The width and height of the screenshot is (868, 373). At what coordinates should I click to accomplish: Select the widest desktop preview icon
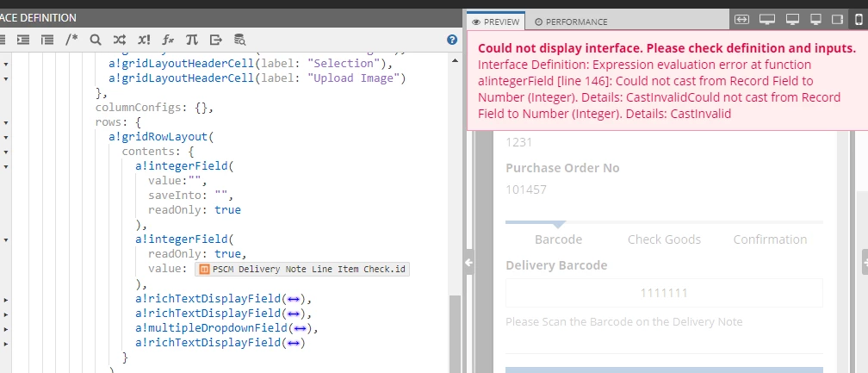(766, 19)
